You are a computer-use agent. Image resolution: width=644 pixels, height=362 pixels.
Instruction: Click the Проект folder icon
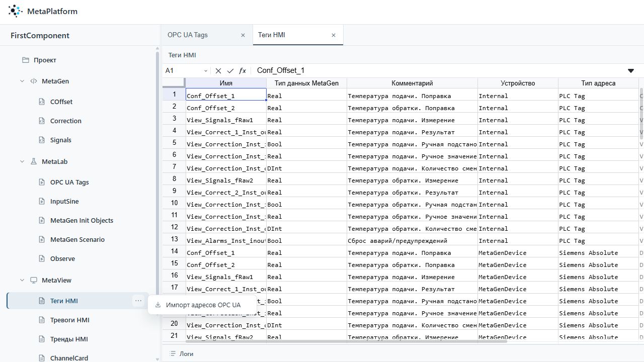(26, 60)
